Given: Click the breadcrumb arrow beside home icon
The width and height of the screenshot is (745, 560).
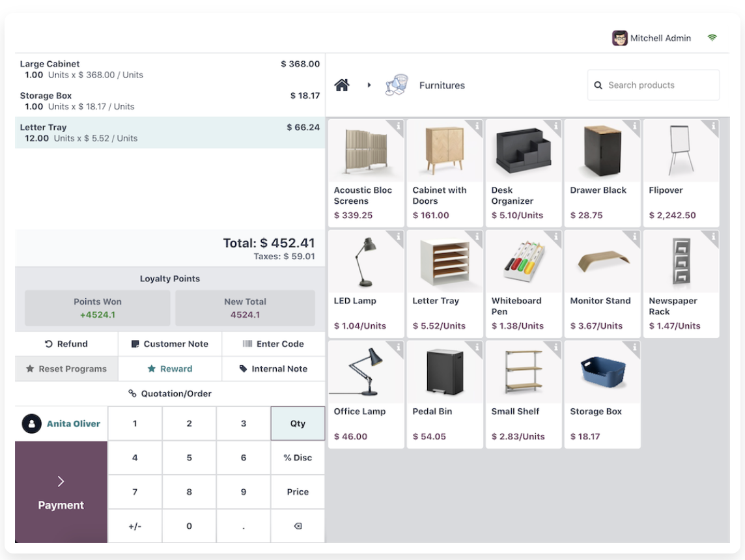Looking at the screenshot, I should coord(369,85).
